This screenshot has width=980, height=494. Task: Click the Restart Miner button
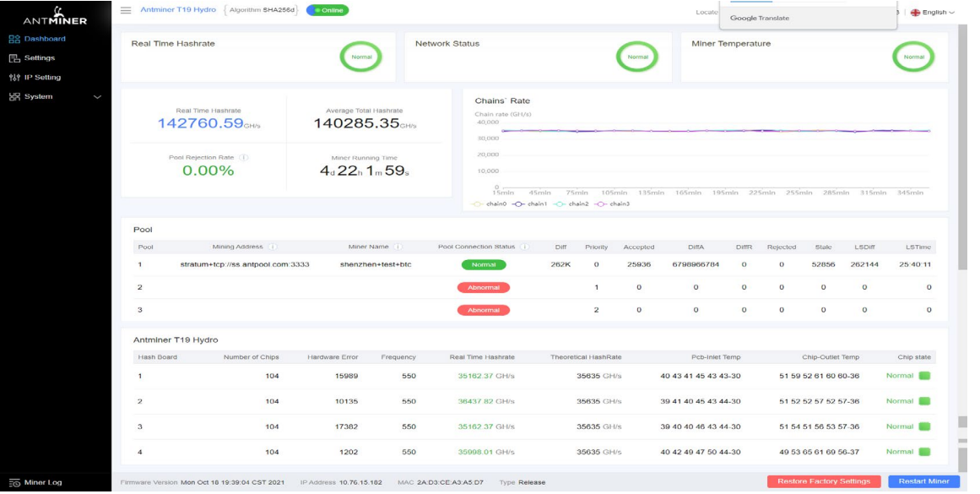[x=923, y=481]
